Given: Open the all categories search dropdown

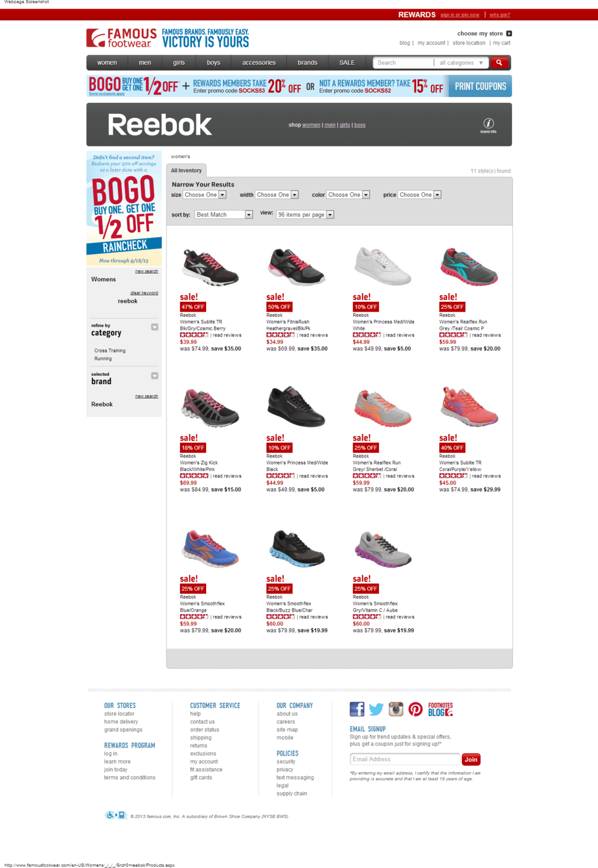Looking at the screenshot, I should click(461, 62).
